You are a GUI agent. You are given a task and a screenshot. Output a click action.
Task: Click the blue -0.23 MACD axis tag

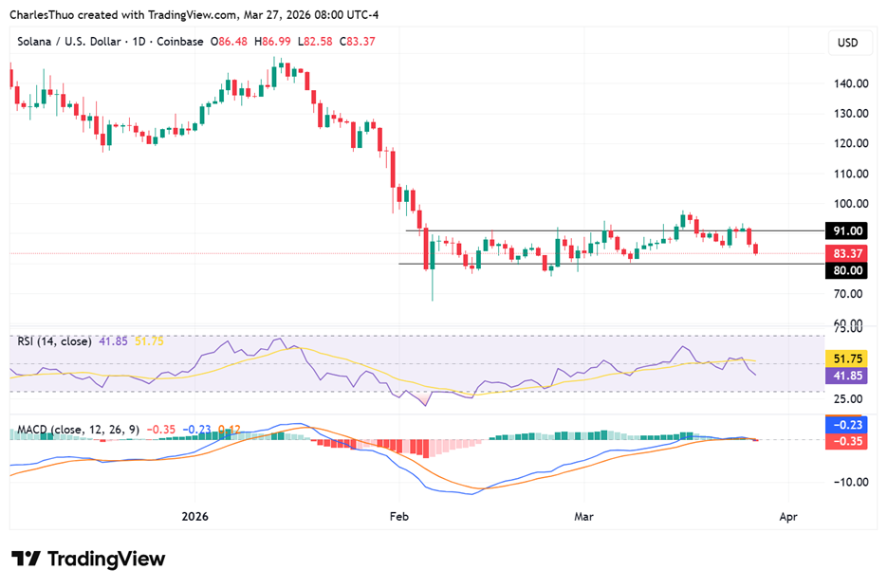tap(847, 426)
